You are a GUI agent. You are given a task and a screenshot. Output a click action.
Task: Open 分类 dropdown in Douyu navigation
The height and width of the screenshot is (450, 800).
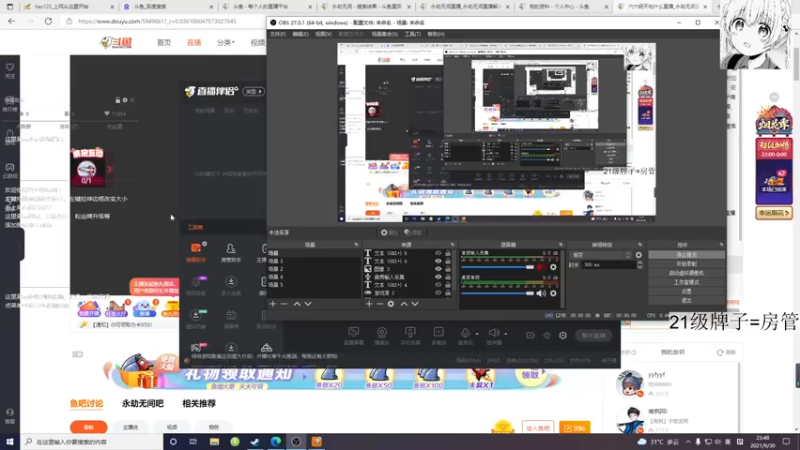pos(225,42)
